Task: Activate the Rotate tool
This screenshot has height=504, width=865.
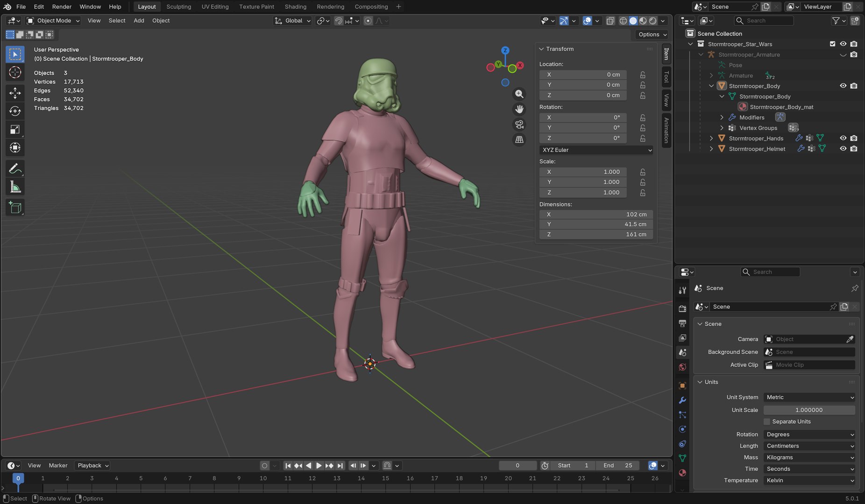Action: [15, 111]
